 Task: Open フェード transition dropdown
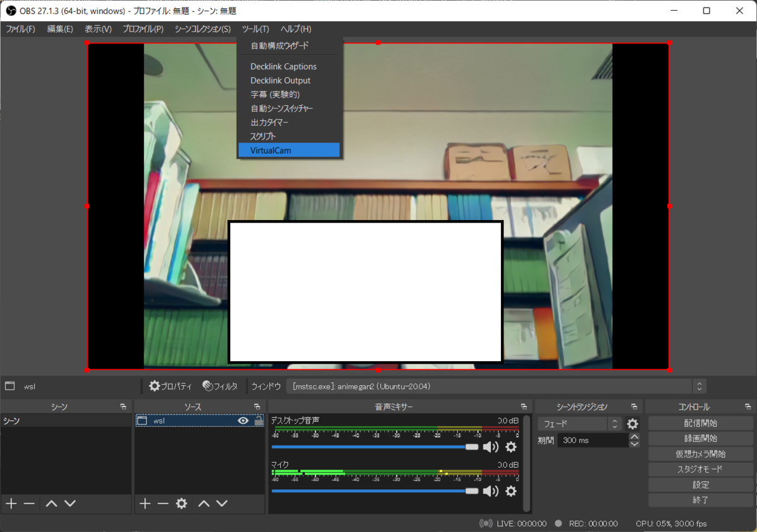click(580, 424)
